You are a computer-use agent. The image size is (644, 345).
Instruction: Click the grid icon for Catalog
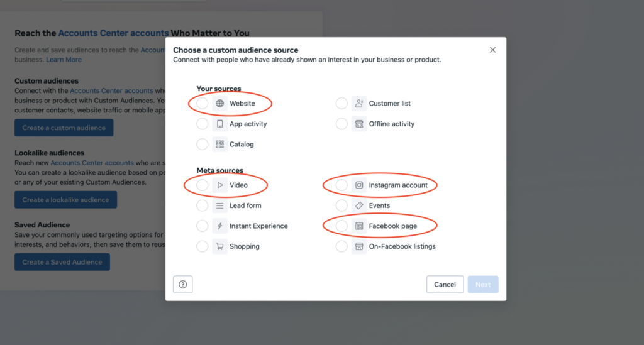coord(219,145)
